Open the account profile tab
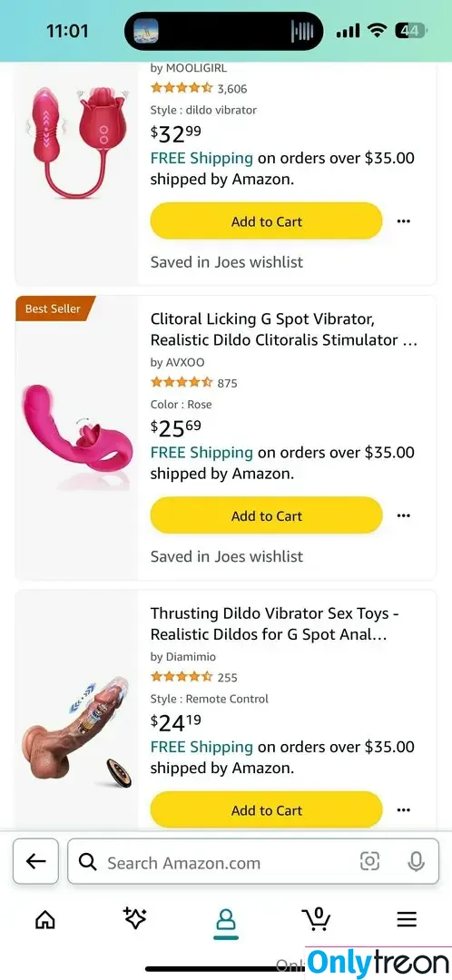The image size is (452, 980). click(x=226, y=920)
